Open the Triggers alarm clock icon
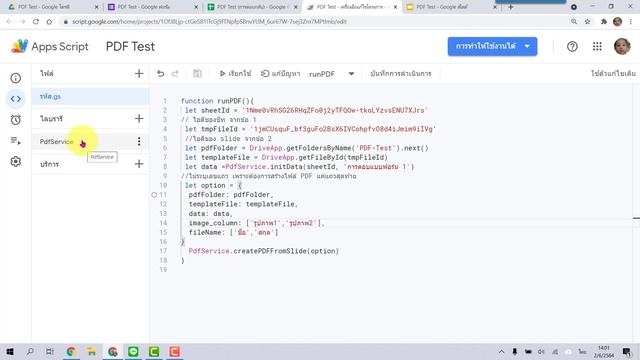Screen dimensions: 640x360 [16, 120]
